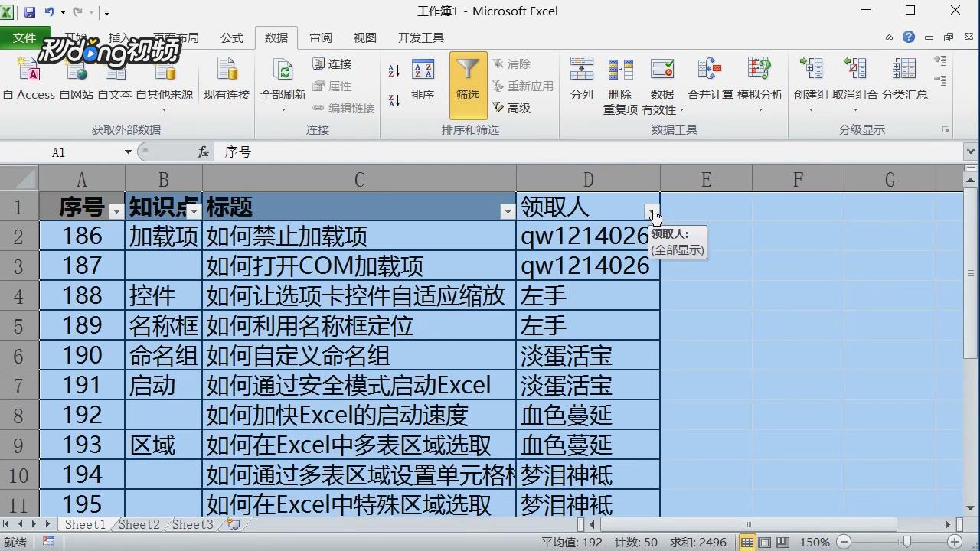Select cell containing 如何禁止加载项

click(359, 236)
